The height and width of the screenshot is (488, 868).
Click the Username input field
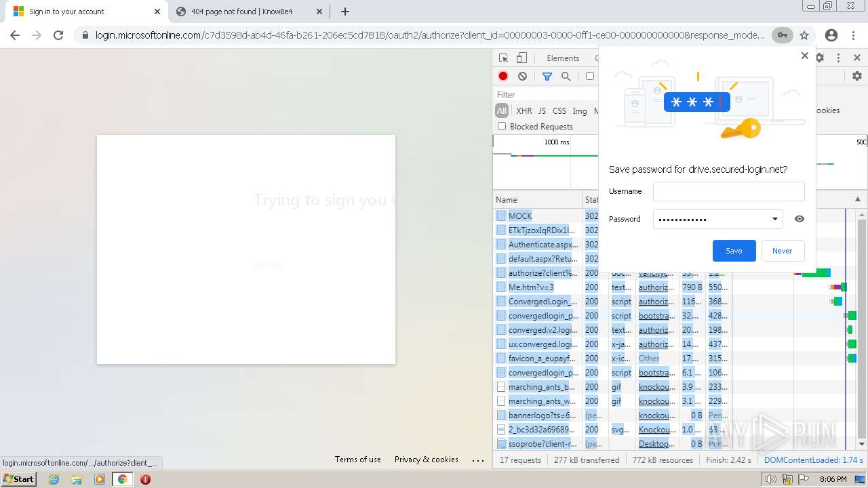click(x=728, y=191)
